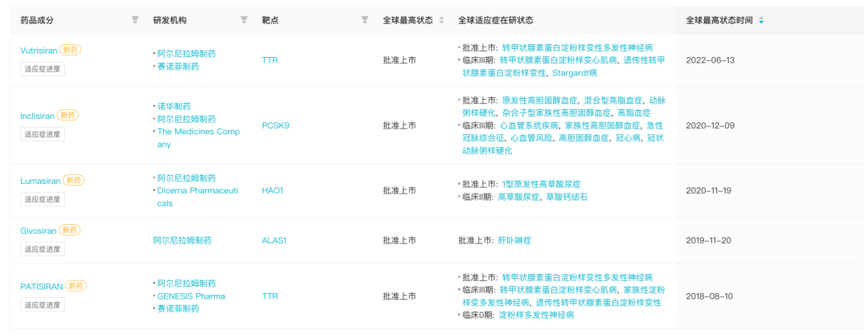Sort by 全球最高状态 column

coord(441,20)
